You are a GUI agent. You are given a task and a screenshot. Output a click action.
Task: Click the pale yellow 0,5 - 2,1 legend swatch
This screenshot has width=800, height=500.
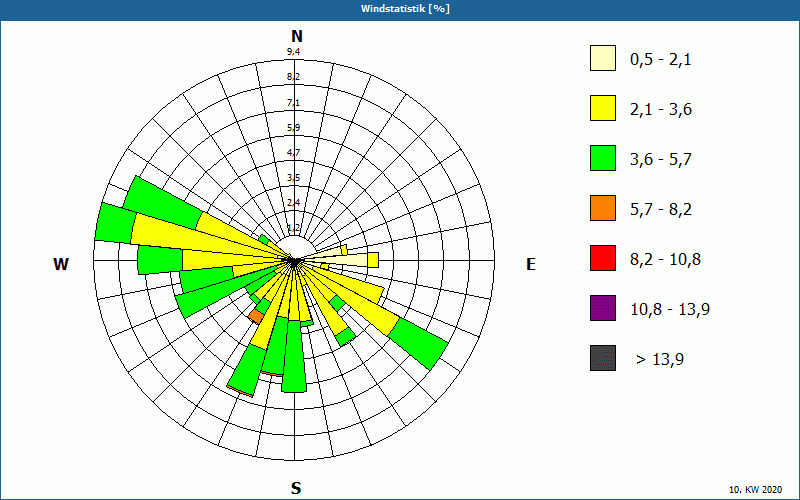603,58
